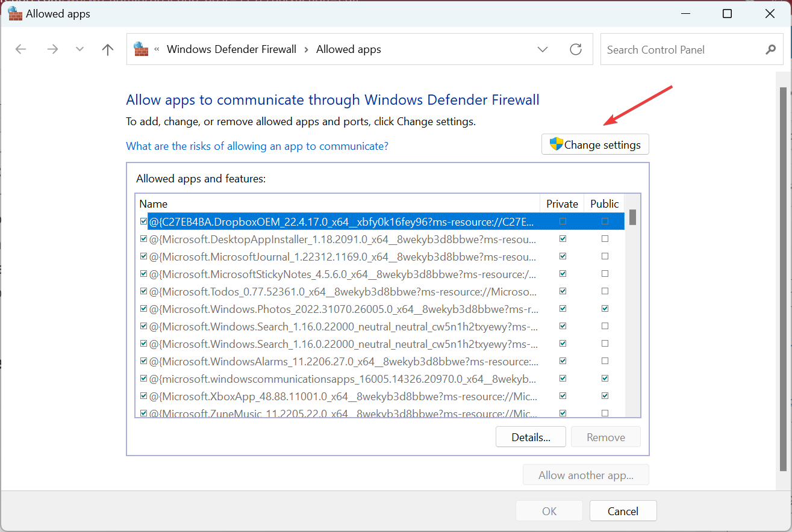Open the recent locations chevron
792x532 pixels.
[80, 49]
